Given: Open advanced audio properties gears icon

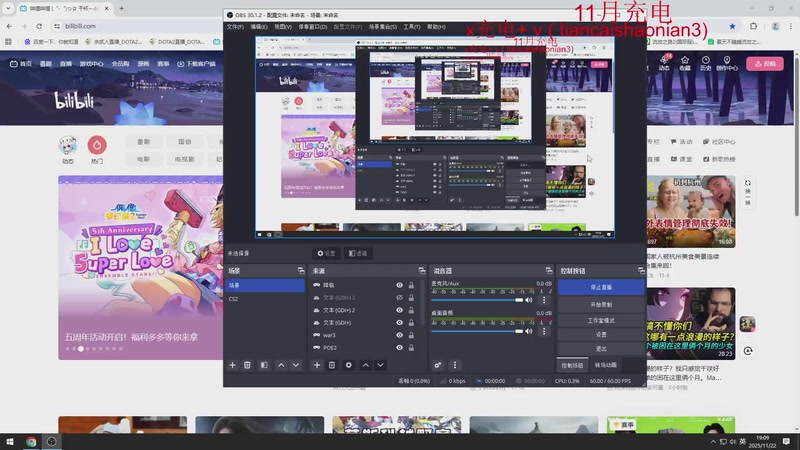Looking at the screenshot, I should 438,365.
